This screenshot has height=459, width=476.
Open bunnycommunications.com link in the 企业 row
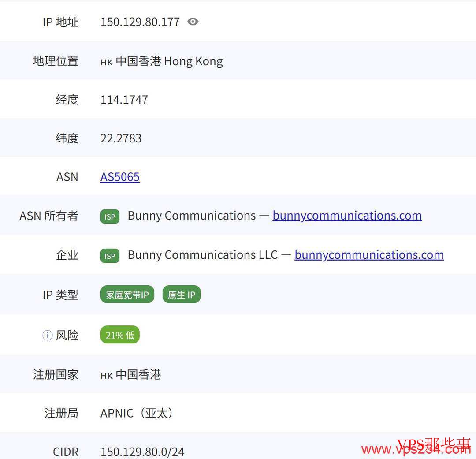369,255
